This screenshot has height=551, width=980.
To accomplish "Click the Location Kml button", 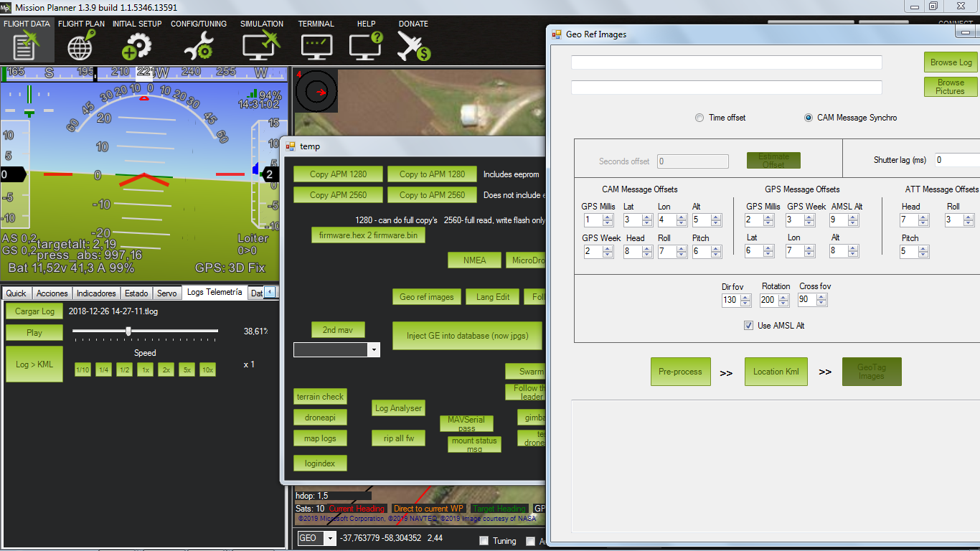I will click(776, 372).
